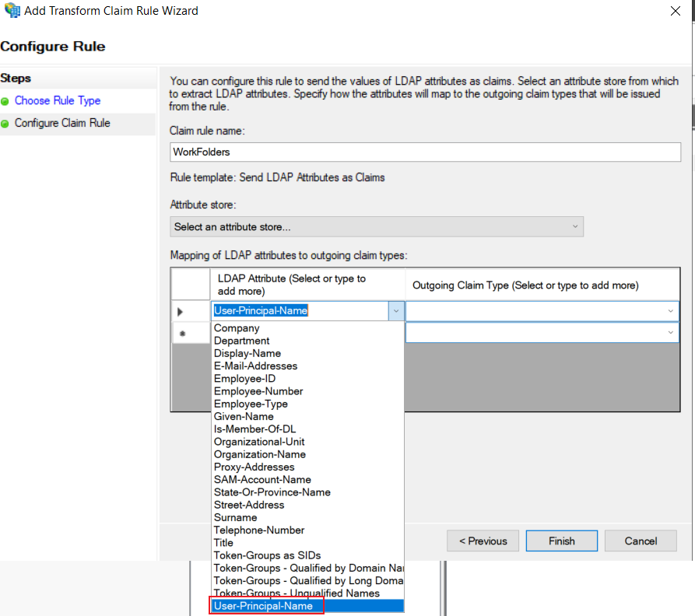
Task: Click the wizard icon in title bar
Action: click(12, 10)
